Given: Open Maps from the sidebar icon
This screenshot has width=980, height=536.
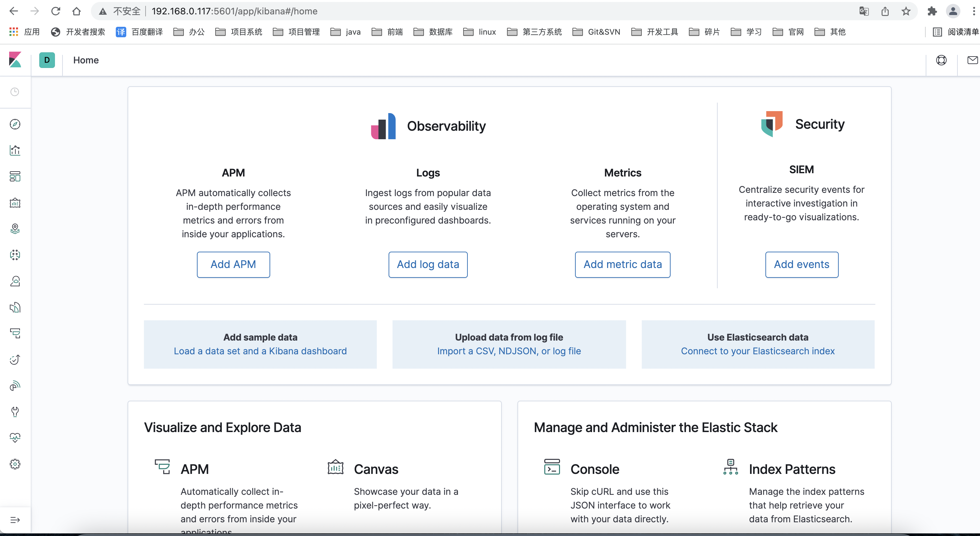Looking at the screenshot, I should point(15,229).
